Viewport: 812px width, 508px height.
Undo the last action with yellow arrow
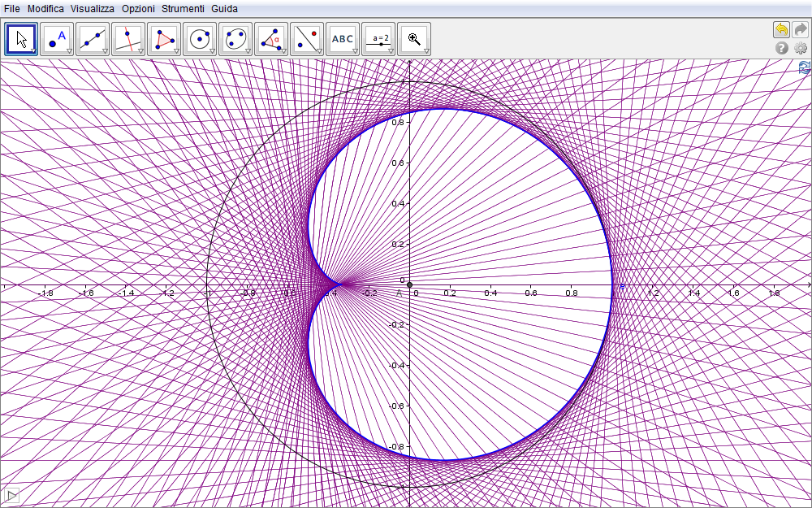pyautogui.click(x=781, y=29)
